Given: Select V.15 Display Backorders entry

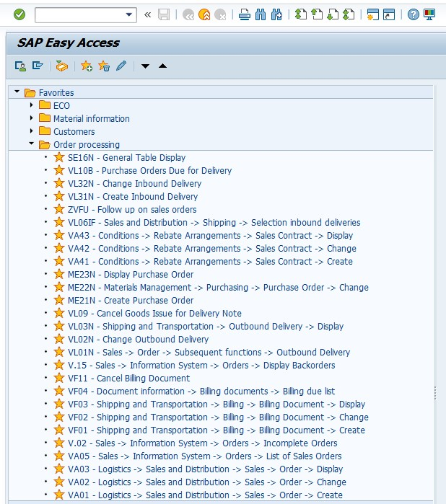Looking at the screenshot, I should coord(201,366).
